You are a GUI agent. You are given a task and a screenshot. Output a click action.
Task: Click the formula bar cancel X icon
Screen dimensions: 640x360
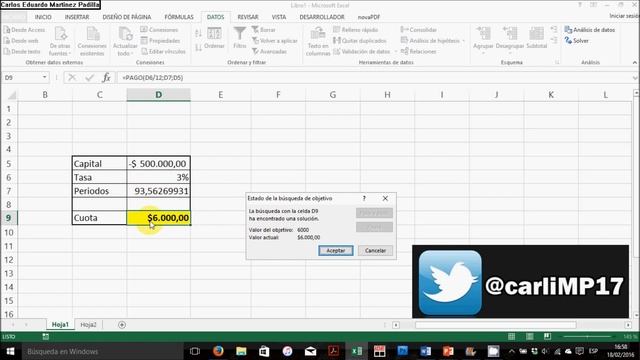[72, 78]
